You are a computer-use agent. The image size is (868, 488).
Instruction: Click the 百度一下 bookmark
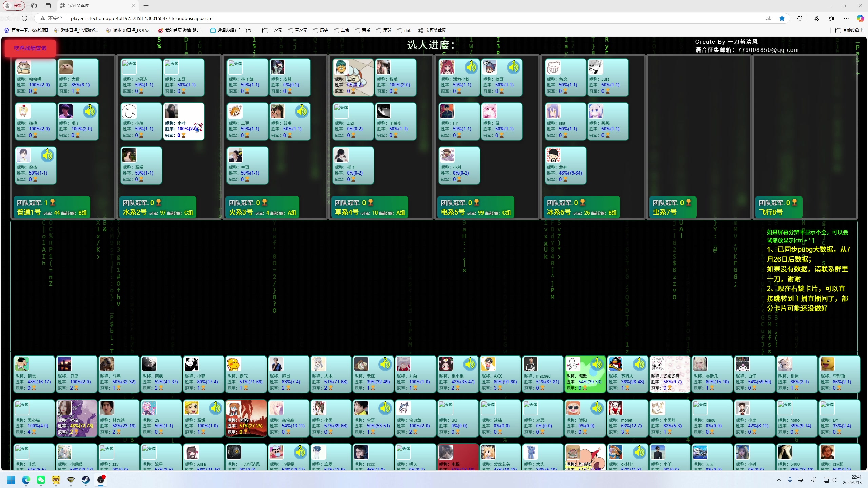click(26, 30)
